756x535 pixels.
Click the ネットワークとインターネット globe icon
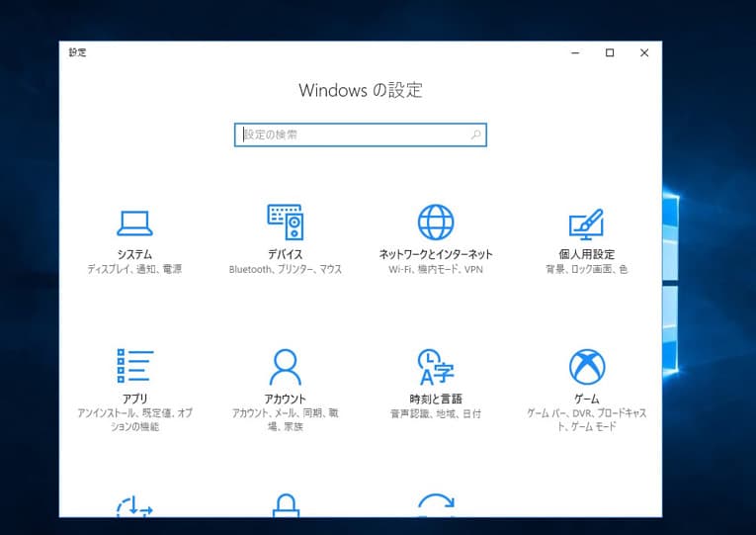pyautogui.click(x=436, y=223)
